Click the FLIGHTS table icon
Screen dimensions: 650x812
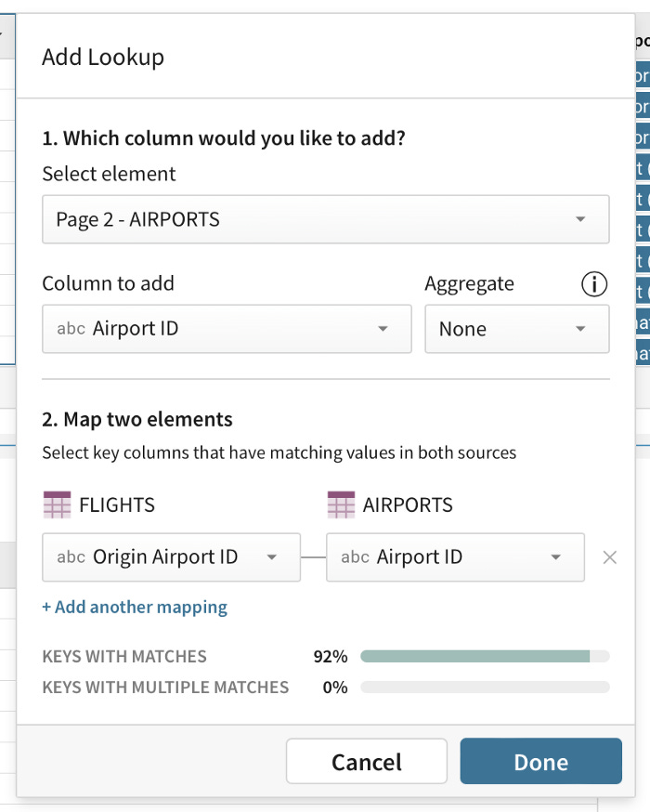click(x=57, y=504)
